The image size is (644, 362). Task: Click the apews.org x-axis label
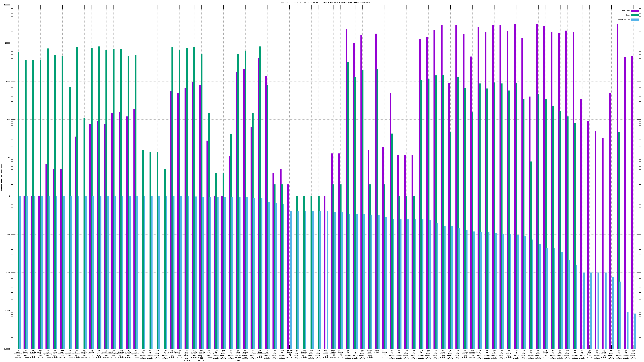pos(589,354)
